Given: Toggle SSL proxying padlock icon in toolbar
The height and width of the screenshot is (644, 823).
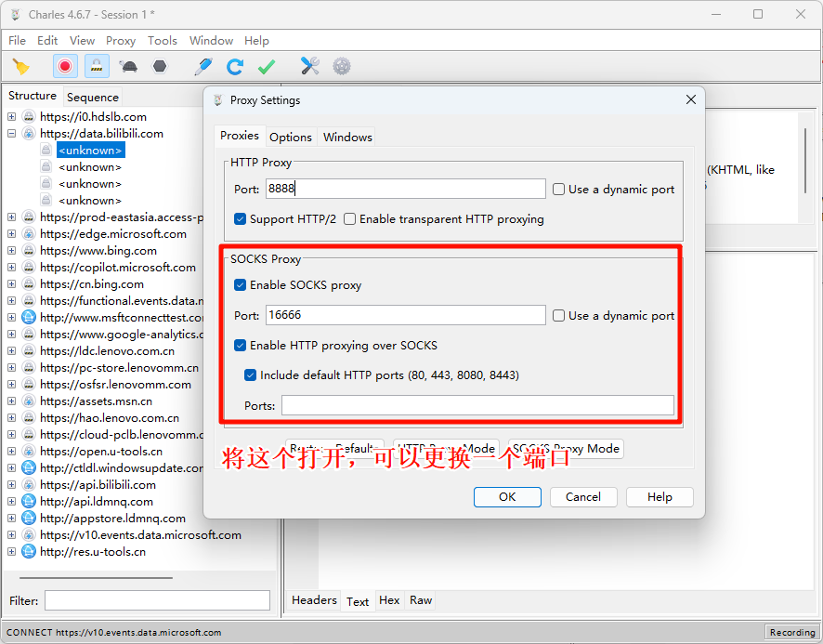Looking at the screenshot, I should [97, 66].
